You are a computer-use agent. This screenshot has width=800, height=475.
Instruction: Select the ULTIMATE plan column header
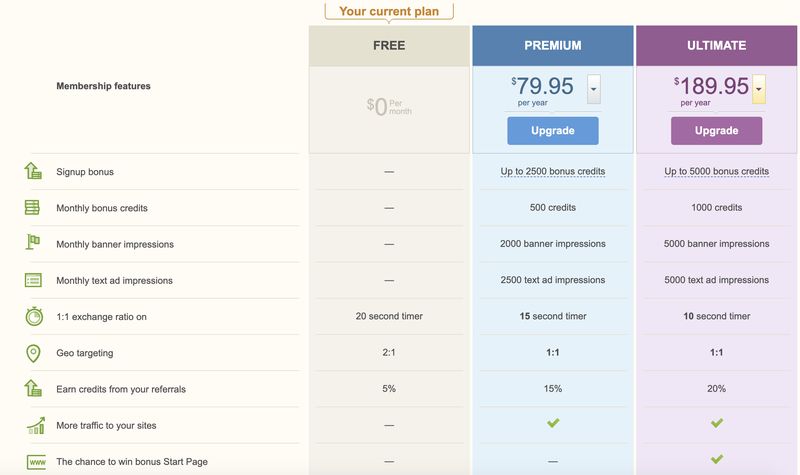click(x=716, y=46)
